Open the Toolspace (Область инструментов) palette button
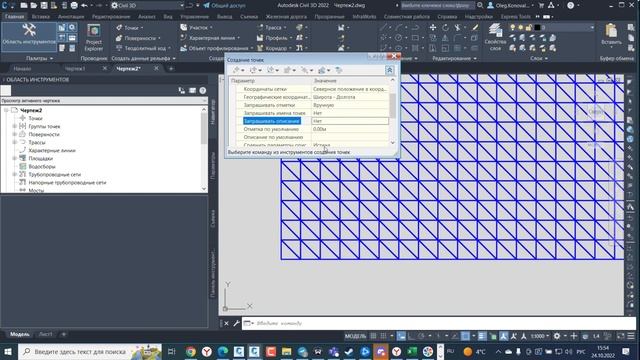Screen dimensions: 640x360 pos(29,36)
